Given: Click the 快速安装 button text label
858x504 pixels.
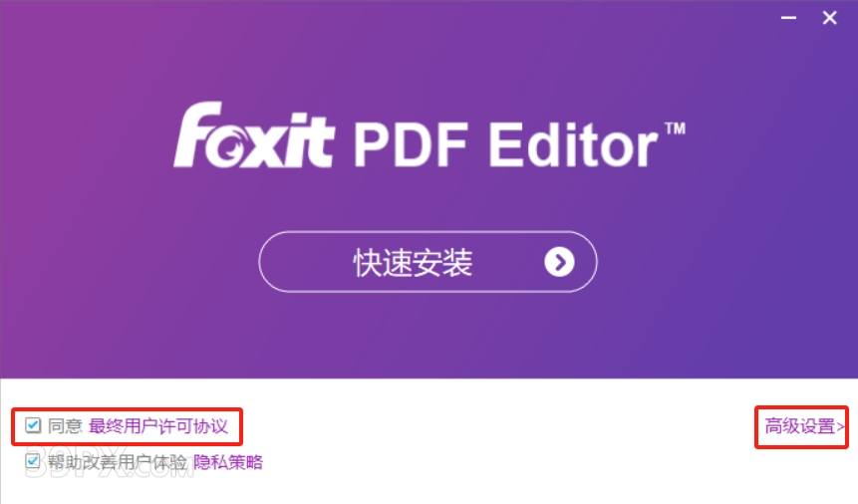Looking at the screenshot, I should (413, 263).
